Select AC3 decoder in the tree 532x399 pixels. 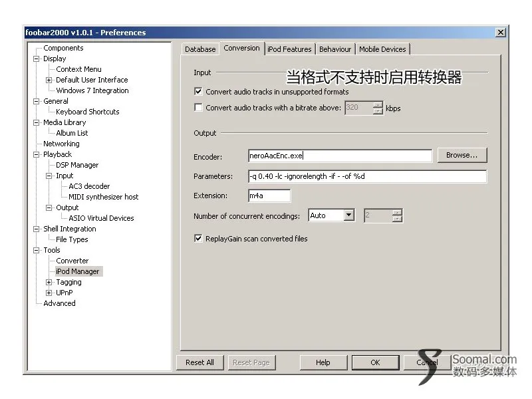pos(89,186)
